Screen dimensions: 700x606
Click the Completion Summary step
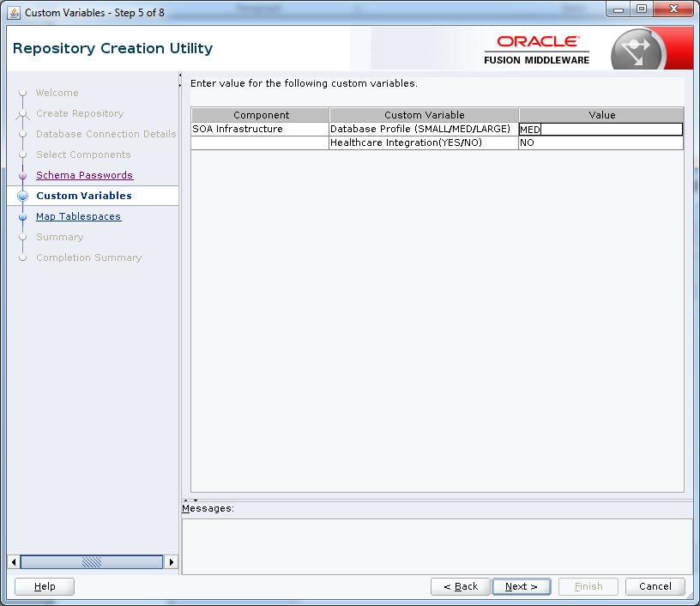coord(89,258)
